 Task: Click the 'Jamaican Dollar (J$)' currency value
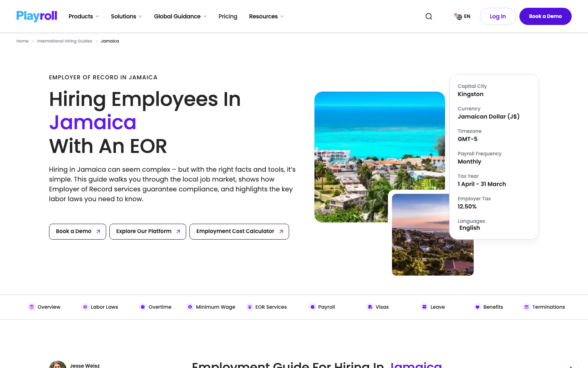click(x=489, y=117)
